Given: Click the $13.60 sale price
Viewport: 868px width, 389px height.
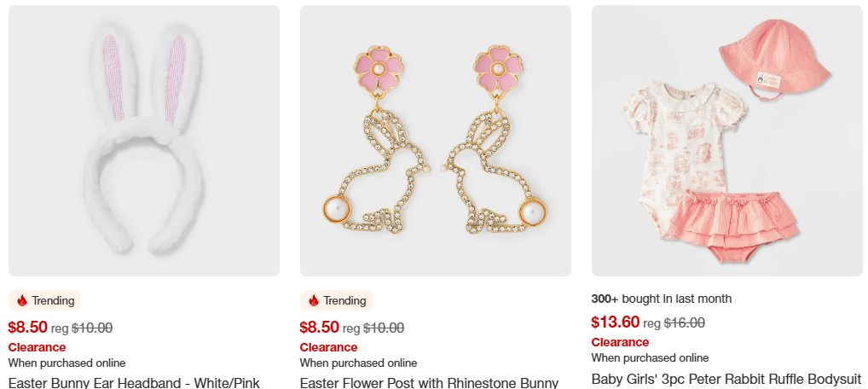Looking at the screenshot, I should pyautogui.click(x=615, y=322).
